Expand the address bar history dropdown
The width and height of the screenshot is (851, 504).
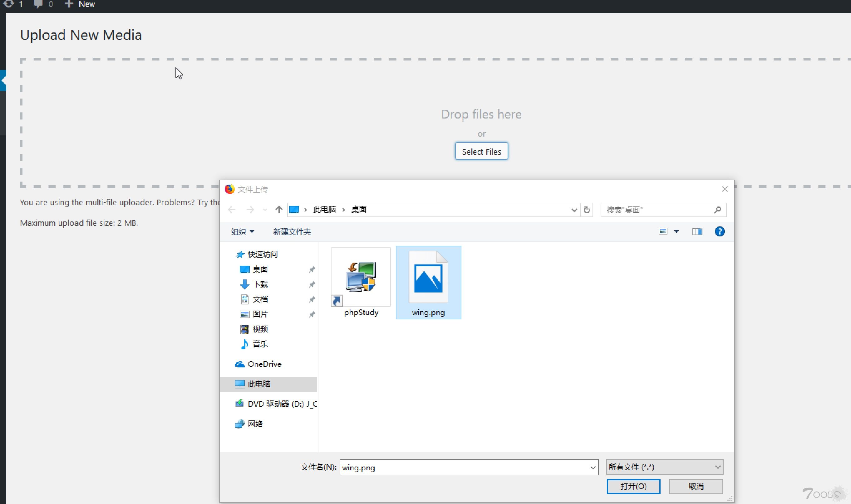point(574,210)
